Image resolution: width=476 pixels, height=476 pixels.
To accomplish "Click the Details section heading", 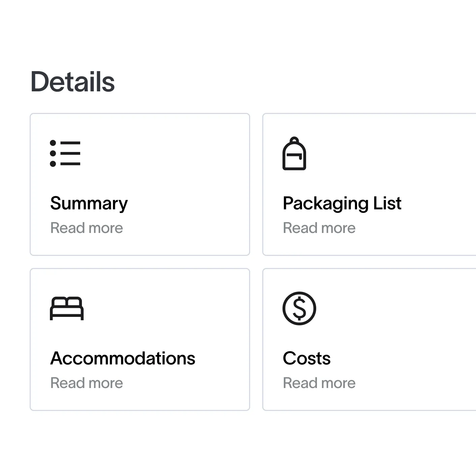I will (x=72, y=82).
